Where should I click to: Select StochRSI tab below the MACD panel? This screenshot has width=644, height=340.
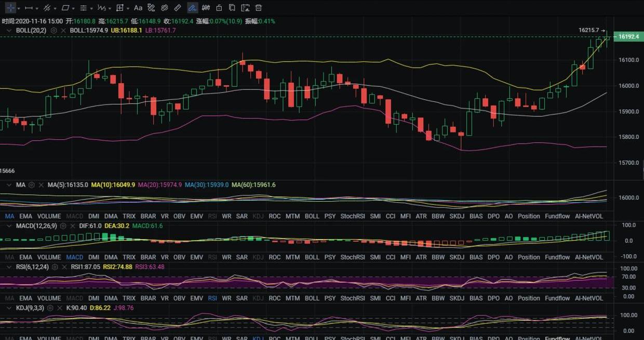[x=353, y=257]
